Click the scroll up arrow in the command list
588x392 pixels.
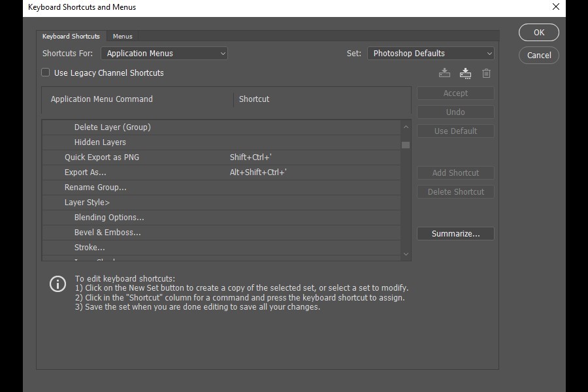pos(406,127)
